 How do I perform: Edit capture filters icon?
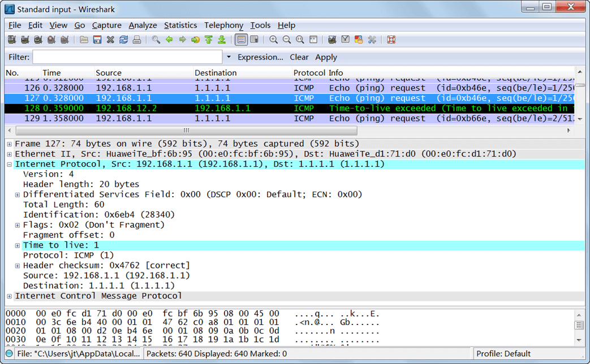(x=332, y=40)
